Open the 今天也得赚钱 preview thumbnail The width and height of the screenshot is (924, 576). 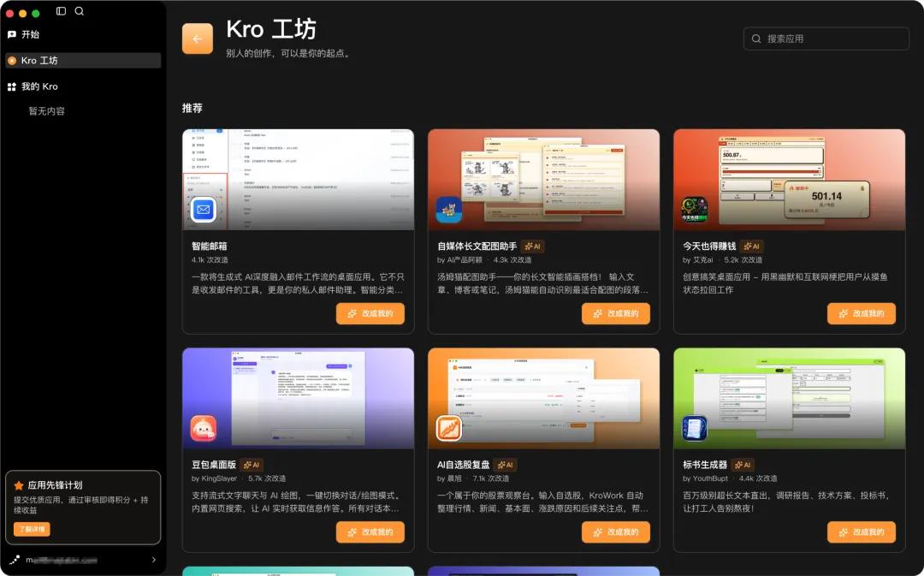click(x=790, y=180)
